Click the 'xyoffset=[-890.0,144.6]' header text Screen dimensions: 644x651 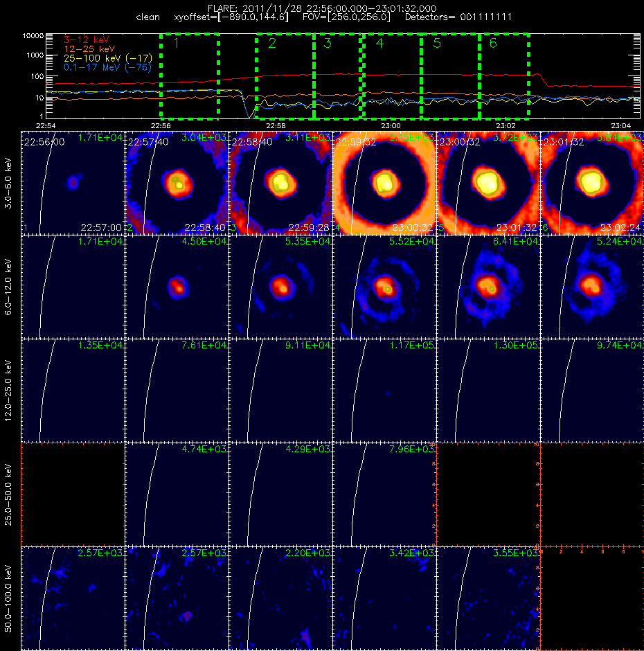click(231, 17)
